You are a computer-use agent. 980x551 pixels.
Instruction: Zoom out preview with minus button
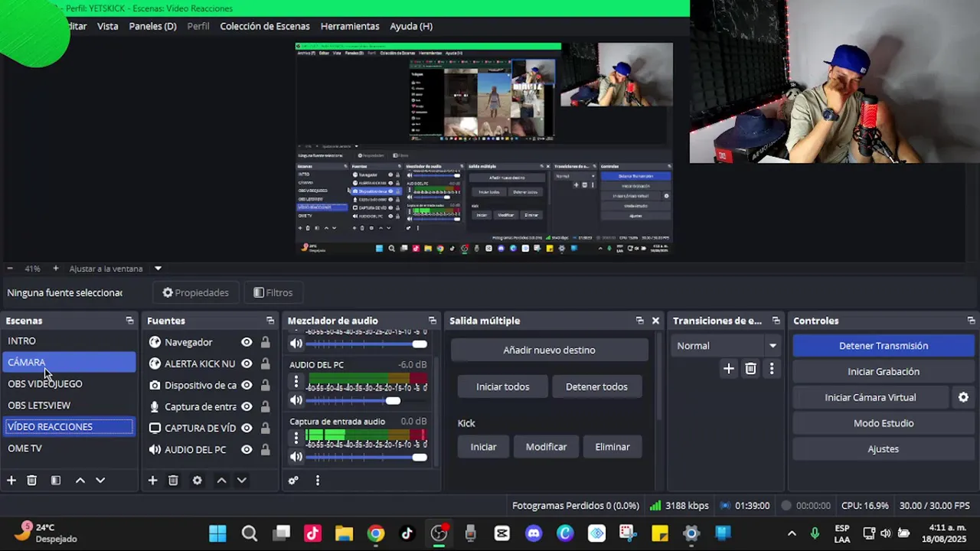click(10, 269)
